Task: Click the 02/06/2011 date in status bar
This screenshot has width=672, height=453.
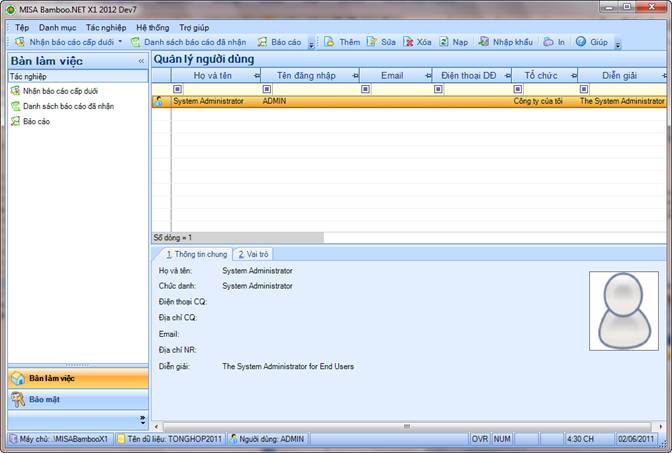Action: point(636,439)
